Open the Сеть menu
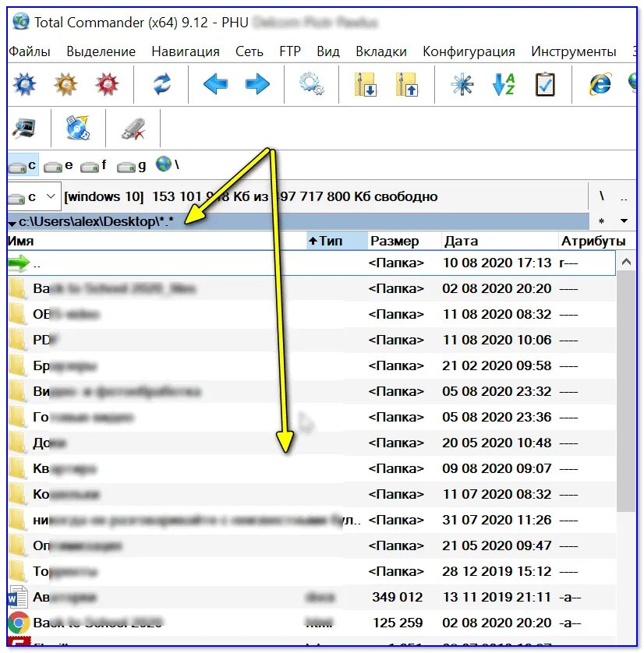 tap(249, 51)
